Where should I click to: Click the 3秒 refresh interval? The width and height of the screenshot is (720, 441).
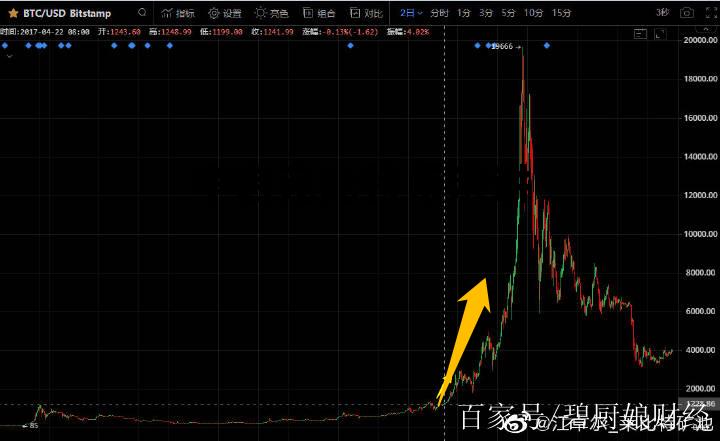pos(662,13)
